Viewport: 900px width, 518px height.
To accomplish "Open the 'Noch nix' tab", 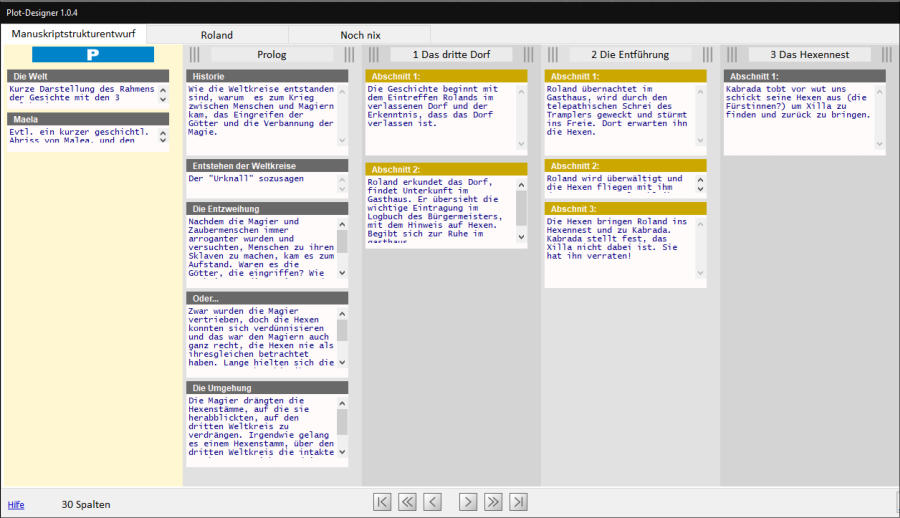I will (359, 35).
